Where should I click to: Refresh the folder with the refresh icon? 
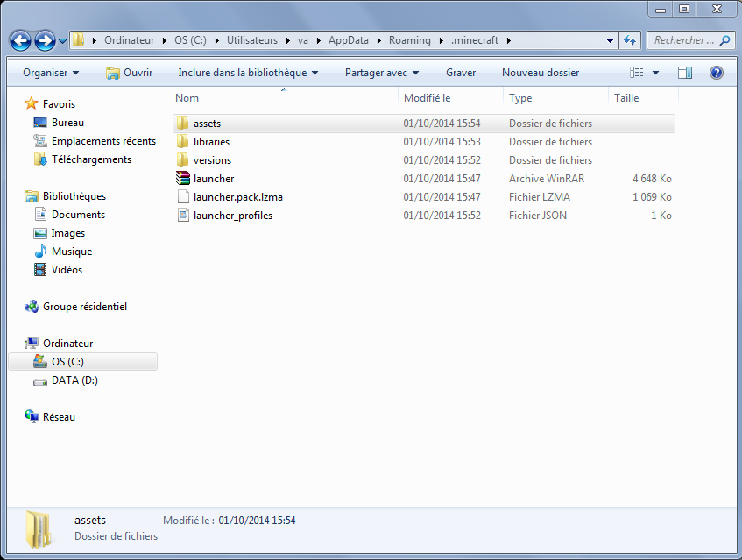pyautogui.click(x=629, y=40)
